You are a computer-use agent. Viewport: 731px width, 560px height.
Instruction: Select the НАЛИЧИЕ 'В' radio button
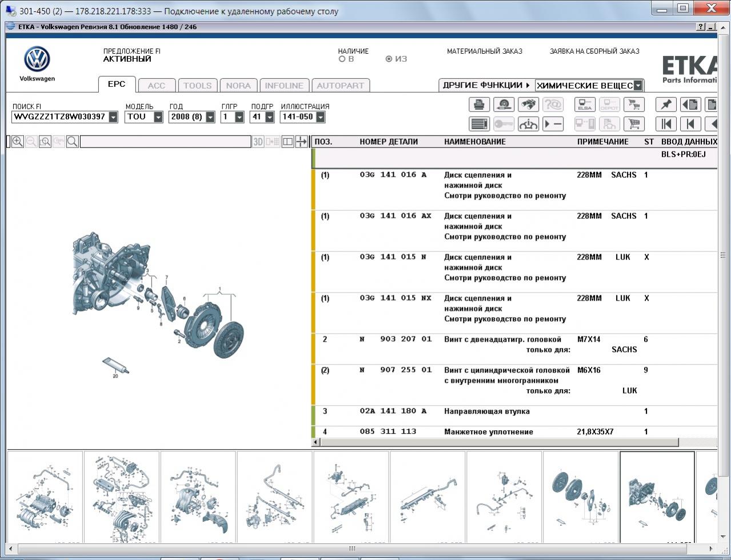point(342,59)
